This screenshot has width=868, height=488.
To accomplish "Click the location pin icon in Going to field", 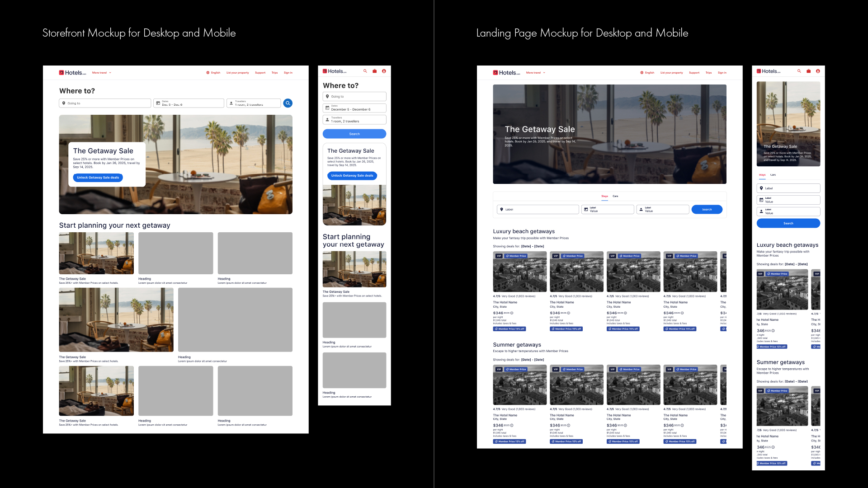I will pos(64,103).
